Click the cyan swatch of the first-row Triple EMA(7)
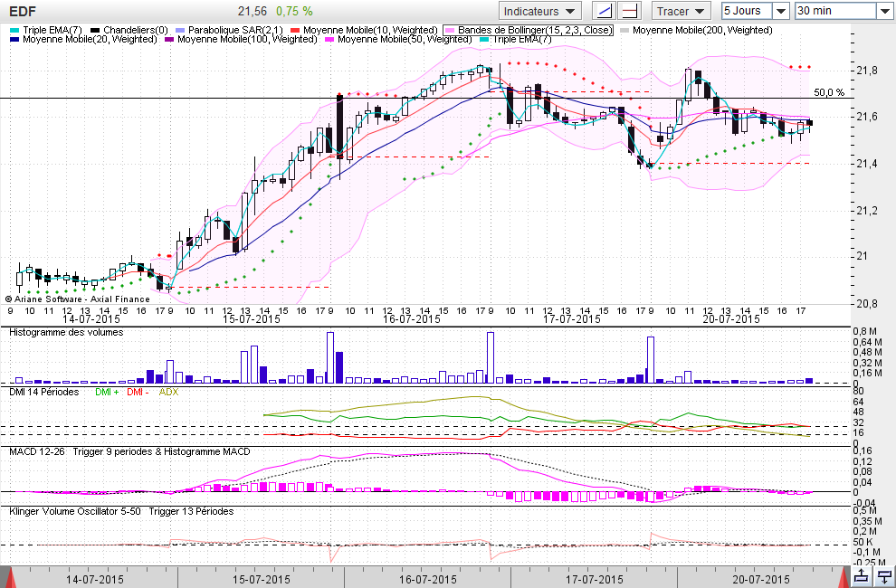The width and height of the screenshot is (896, 588). coord(14,30)
